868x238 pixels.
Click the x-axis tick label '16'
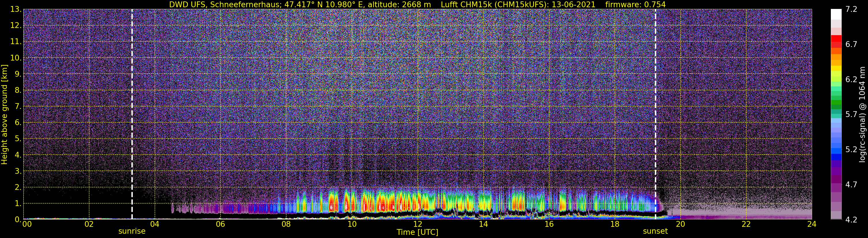(x=549, y=224)
